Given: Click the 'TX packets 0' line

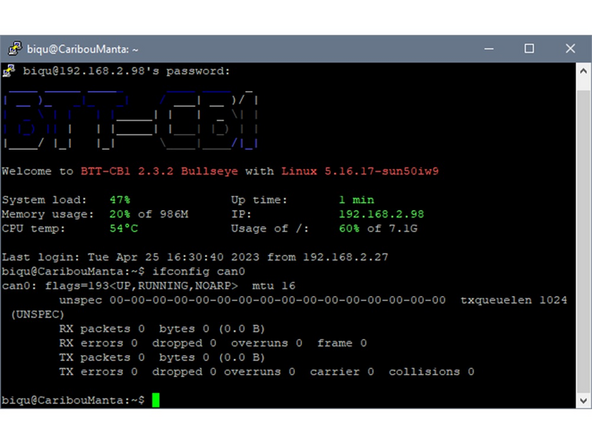Looking at the screenshot, I should (x=162, y=358).
